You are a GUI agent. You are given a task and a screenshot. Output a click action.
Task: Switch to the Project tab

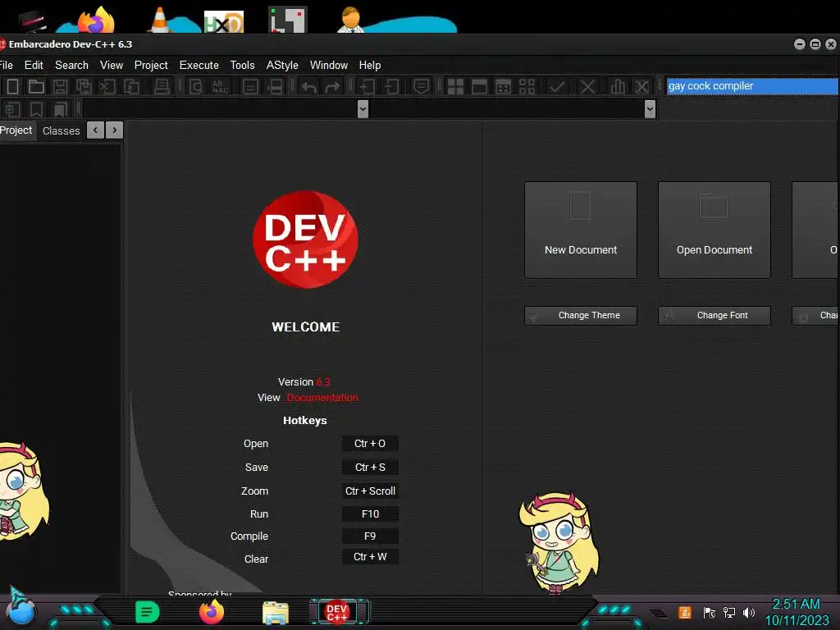[x=16, y=130]
